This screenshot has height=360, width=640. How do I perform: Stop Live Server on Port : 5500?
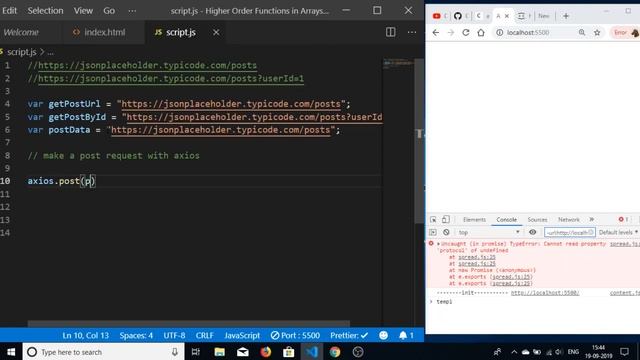pos(295,336)
